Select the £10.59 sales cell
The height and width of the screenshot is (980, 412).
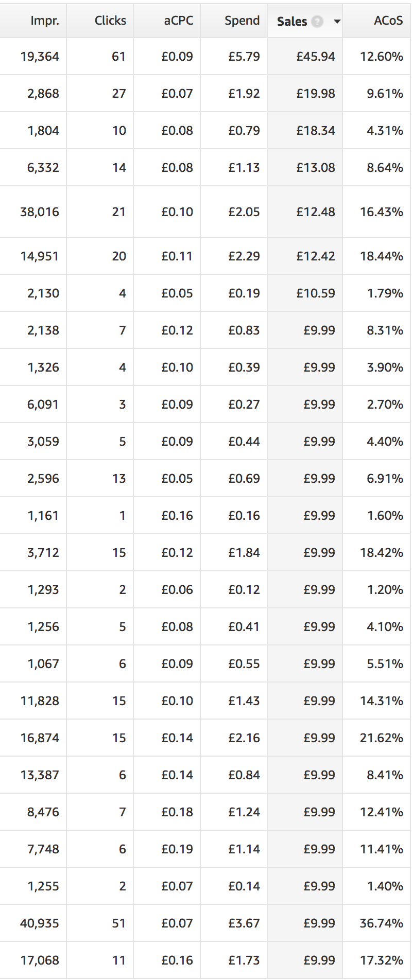305,293
